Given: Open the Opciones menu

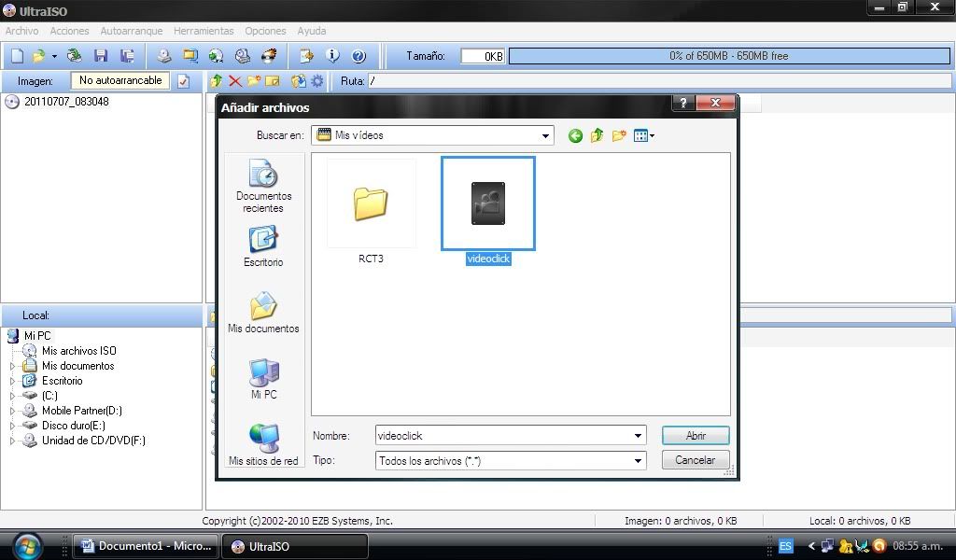Looking at the screenshot, I should coord(265,31).
